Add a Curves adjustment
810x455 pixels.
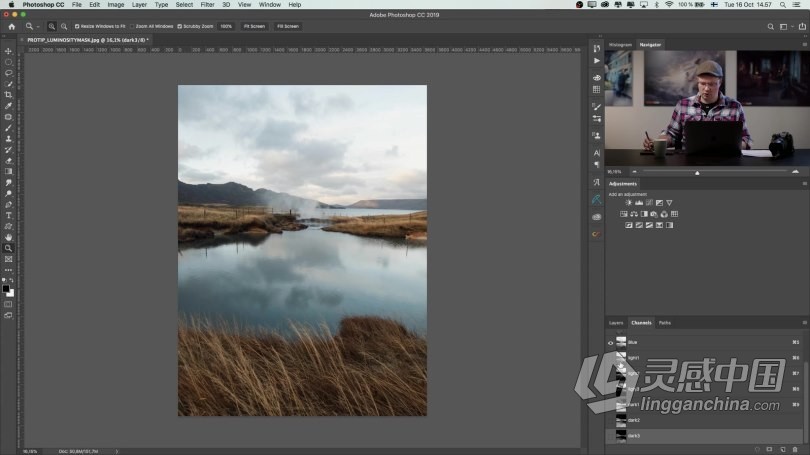(x=649, y=203)
